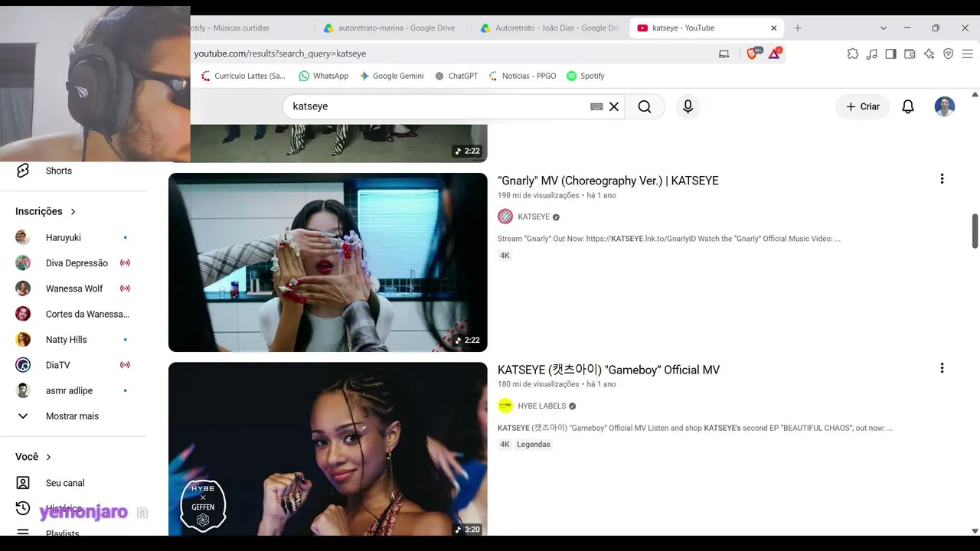Screen dimensions: 980x551
Task: Open the music note playlist icon
Action: point(872,54)
